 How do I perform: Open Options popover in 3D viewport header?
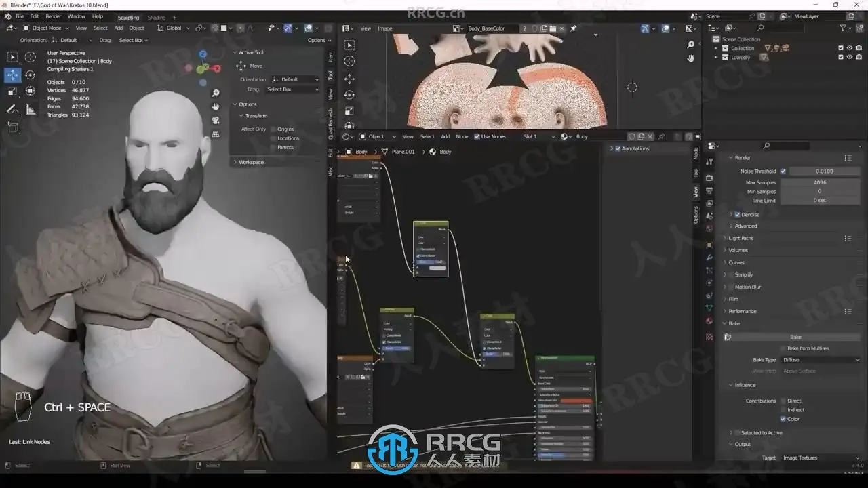pyautogui.click(x=318, y=40)
